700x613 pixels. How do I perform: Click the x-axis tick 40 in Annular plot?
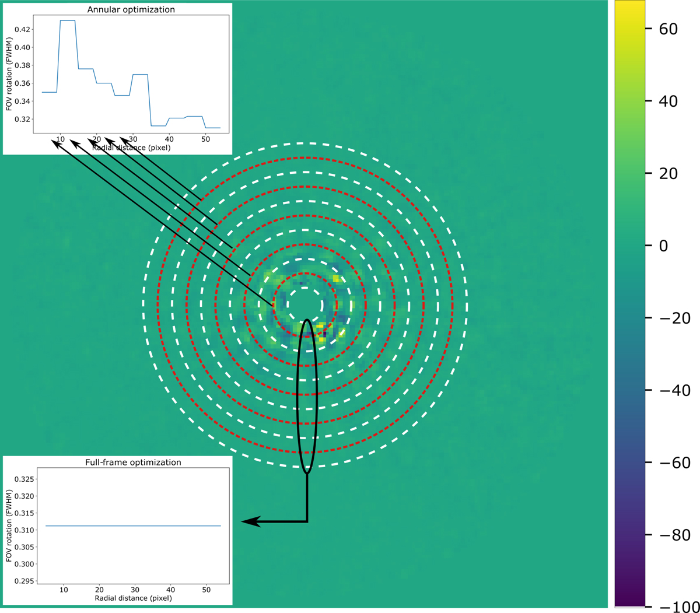(169, 138)
